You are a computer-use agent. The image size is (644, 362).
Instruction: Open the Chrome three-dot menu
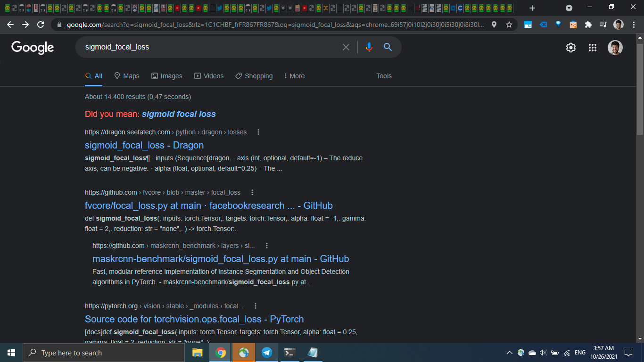(633, 25)
